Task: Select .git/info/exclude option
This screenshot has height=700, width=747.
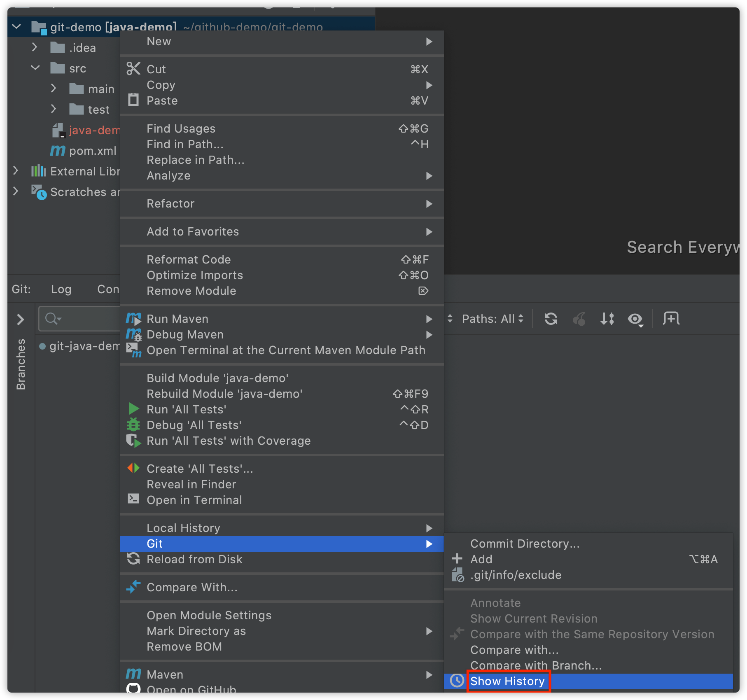Action: click(588, 575)
